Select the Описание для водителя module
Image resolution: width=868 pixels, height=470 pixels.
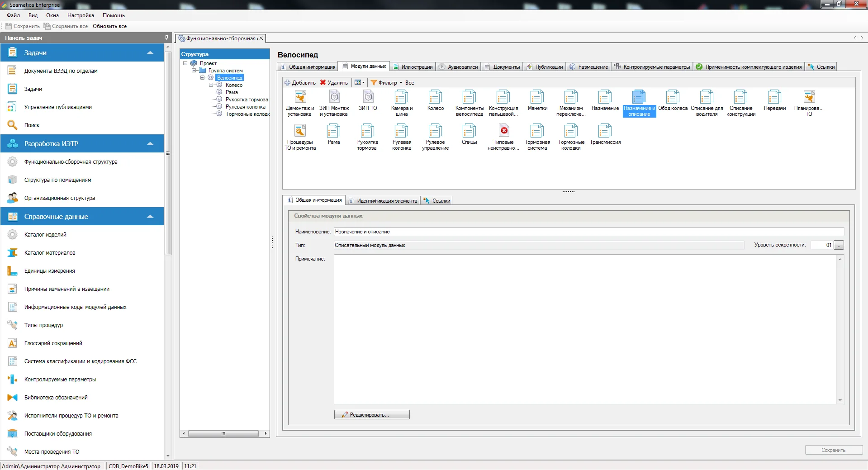click(707, 104)
